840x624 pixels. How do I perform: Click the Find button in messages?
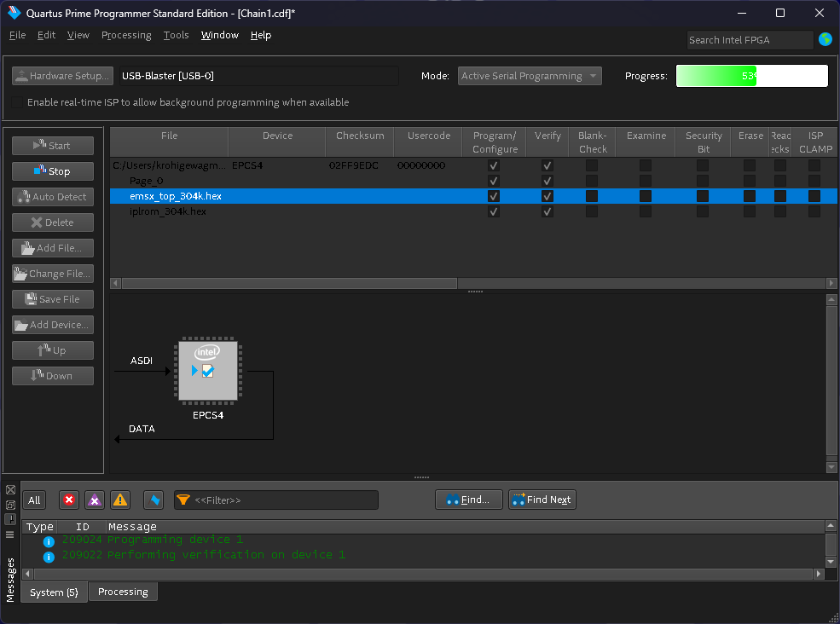click(x=469, y=500)
